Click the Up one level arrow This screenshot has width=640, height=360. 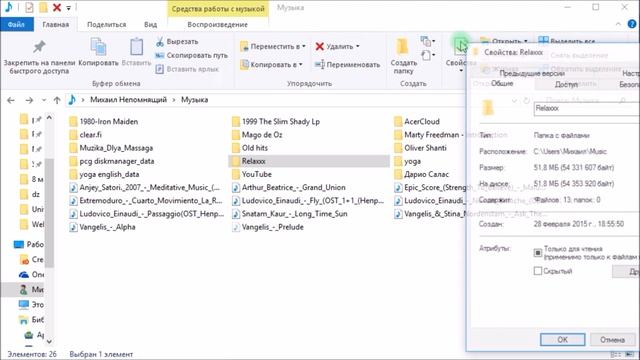coord(57,100)
